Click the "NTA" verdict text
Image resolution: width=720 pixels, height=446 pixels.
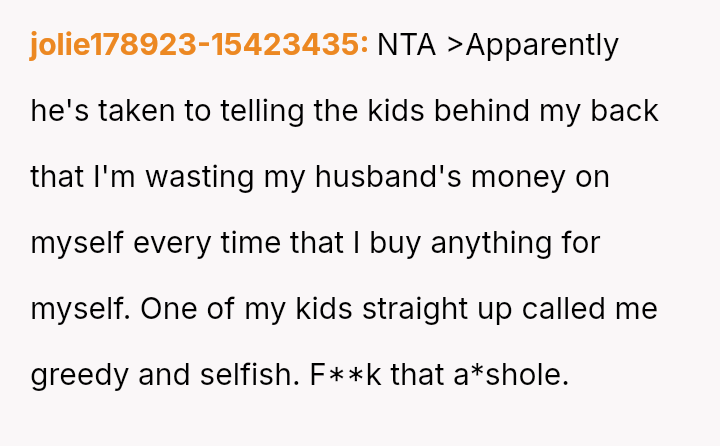(408, 45)
